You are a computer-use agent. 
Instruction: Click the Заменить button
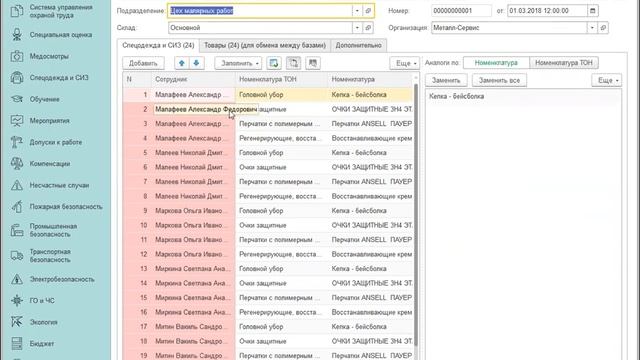pos(446,80)
